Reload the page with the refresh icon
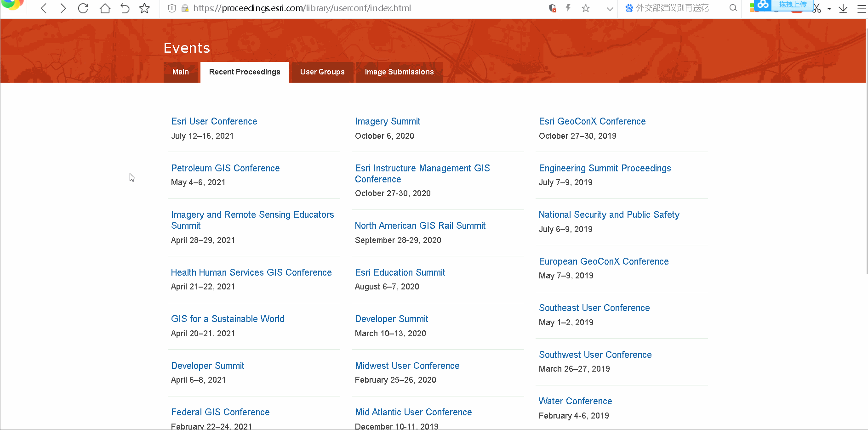 point(83,8)
